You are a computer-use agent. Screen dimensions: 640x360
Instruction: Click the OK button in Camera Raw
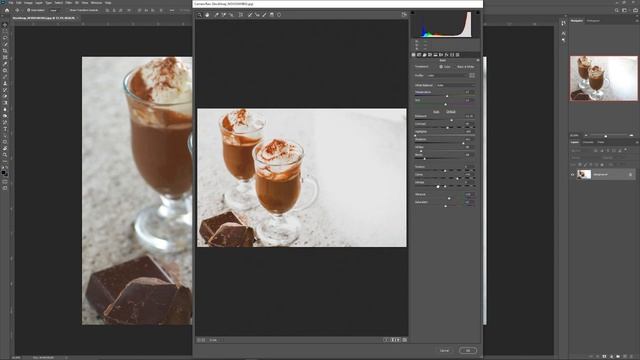468,350
